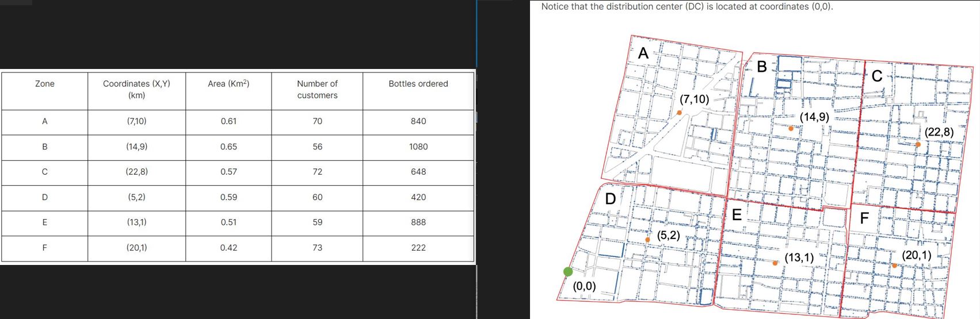The image size is (980, 319).
Task: Click the sentence about the distribution center location
Action: 687,7
